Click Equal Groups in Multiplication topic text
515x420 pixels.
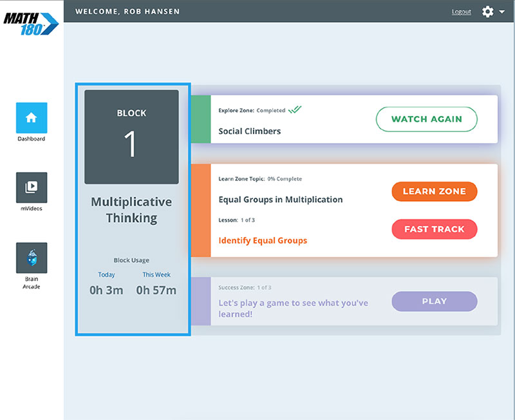tap(281, 200)
